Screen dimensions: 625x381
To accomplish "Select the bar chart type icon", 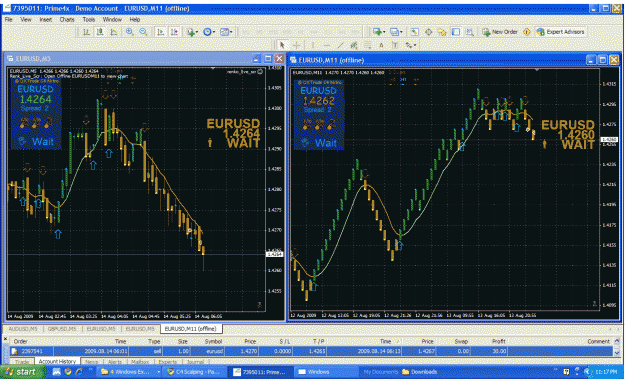I will 86,32.
